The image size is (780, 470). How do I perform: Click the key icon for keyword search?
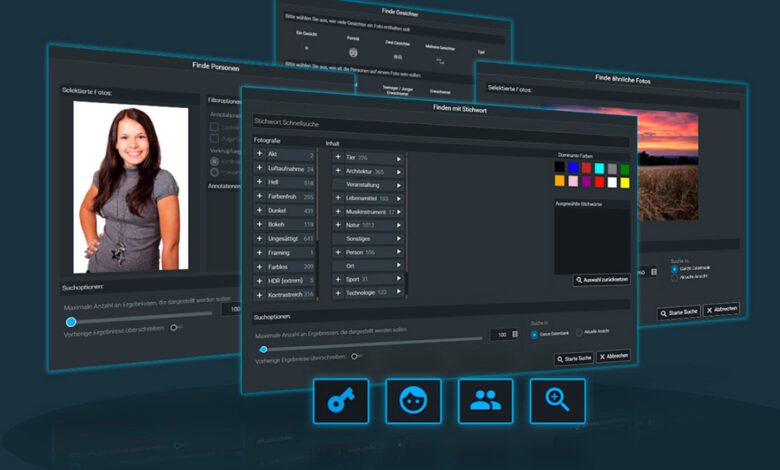[341, 401]
